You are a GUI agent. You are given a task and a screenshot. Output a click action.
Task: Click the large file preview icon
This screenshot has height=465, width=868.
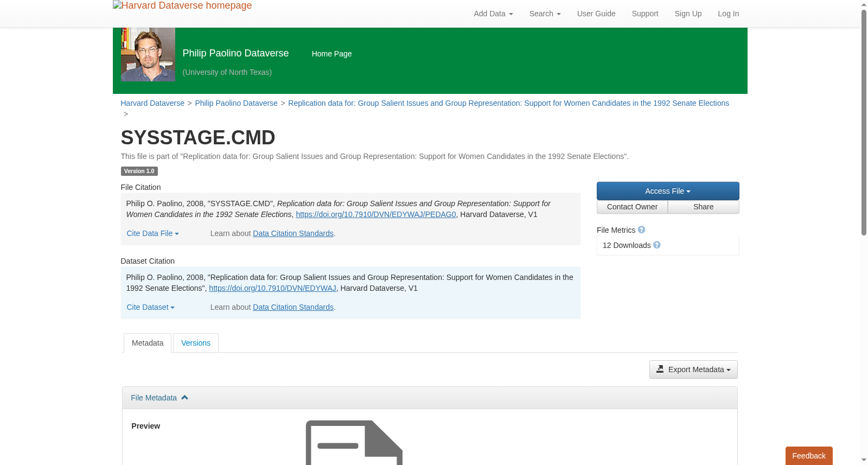[x=354, y=443]
